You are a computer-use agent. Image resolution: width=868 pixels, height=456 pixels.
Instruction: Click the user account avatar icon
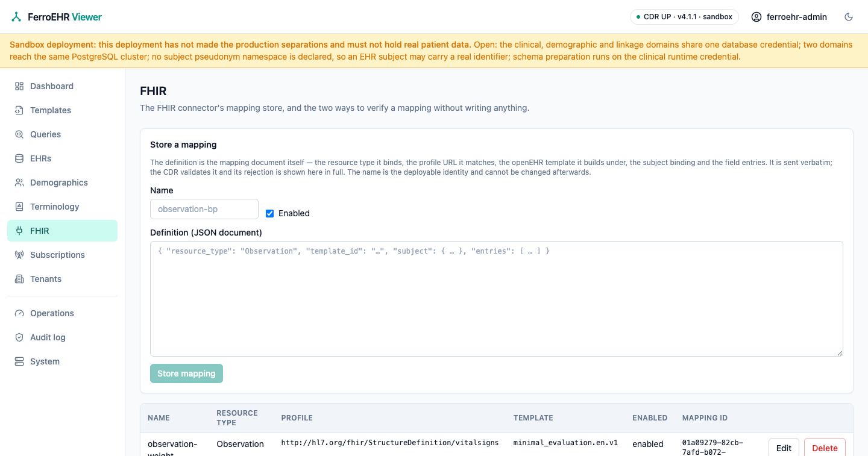tap(756, 17)
